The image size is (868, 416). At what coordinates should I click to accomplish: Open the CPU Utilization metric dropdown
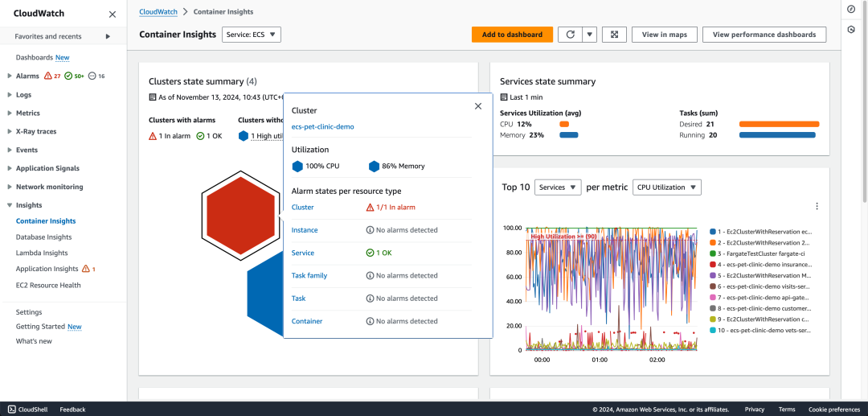(x=666, y=187)
